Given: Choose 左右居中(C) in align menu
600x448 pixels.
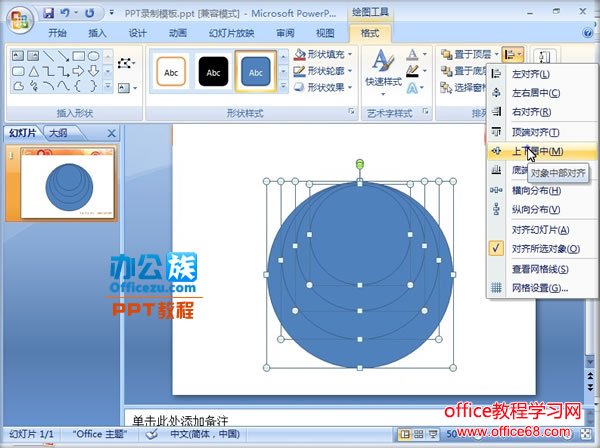Looking at the screenshot, I should [542, 93].
